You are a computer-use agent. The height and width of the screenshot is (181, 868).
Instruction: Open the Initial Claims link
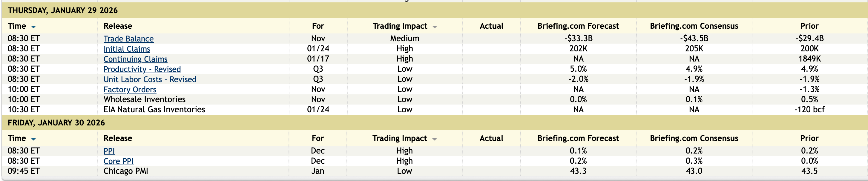(127, 49)
